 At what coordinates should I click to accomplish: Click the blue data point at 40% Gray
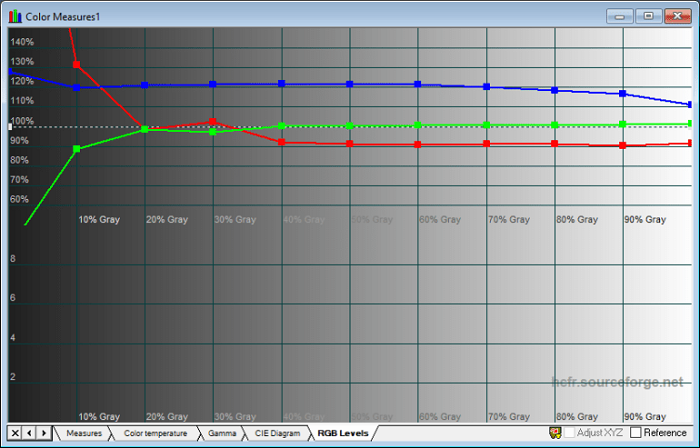(282, 84)
